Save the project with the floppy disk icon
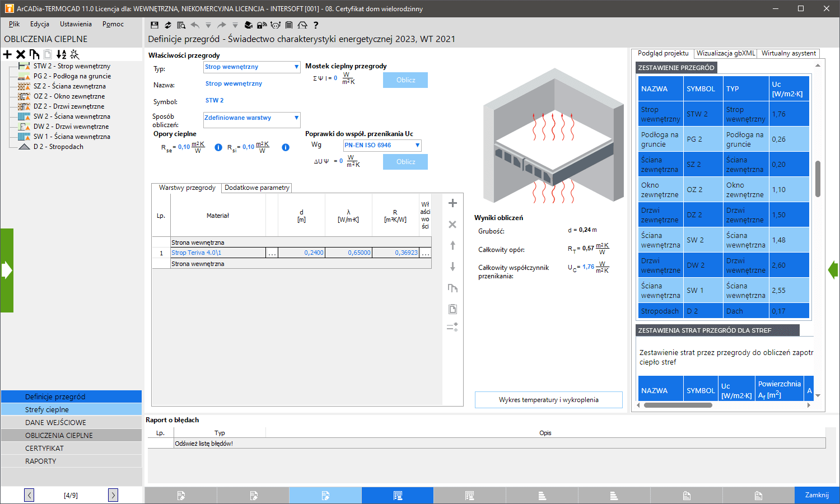This screenshot has height=504, width=840. (x=155, y=25)
